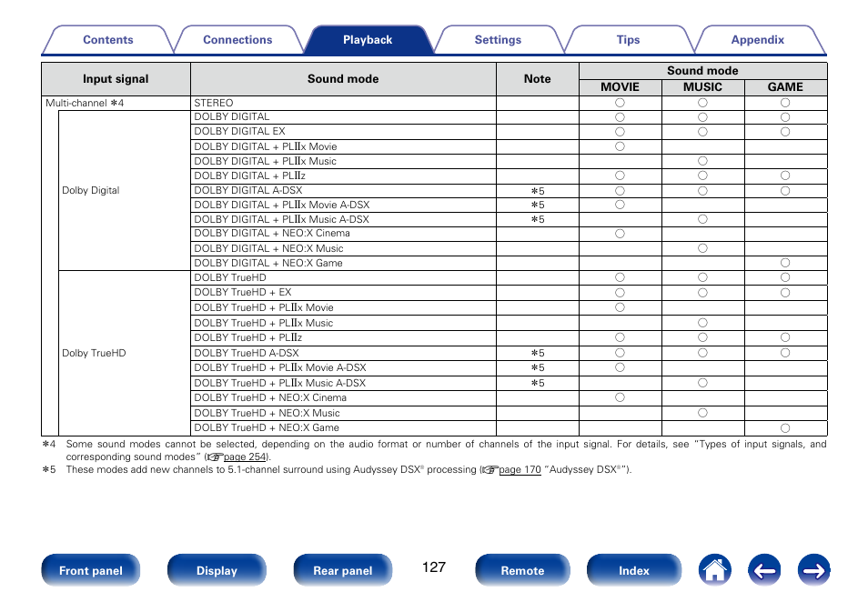Click DOLBY TrueHD + PLIIx Movie A-DSX
The width and height of the screenshot is (868, 612).
(343, 367)
